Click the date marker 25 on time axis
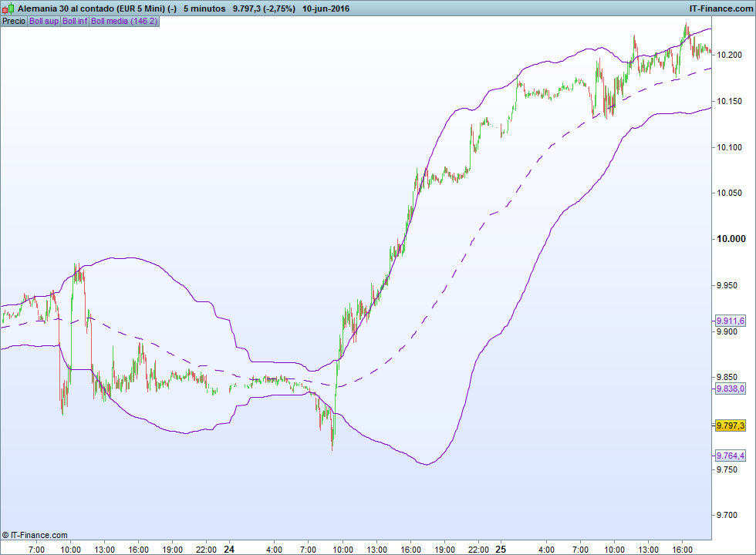The height and width of the screenshot is (555, 756). point(501,549)
